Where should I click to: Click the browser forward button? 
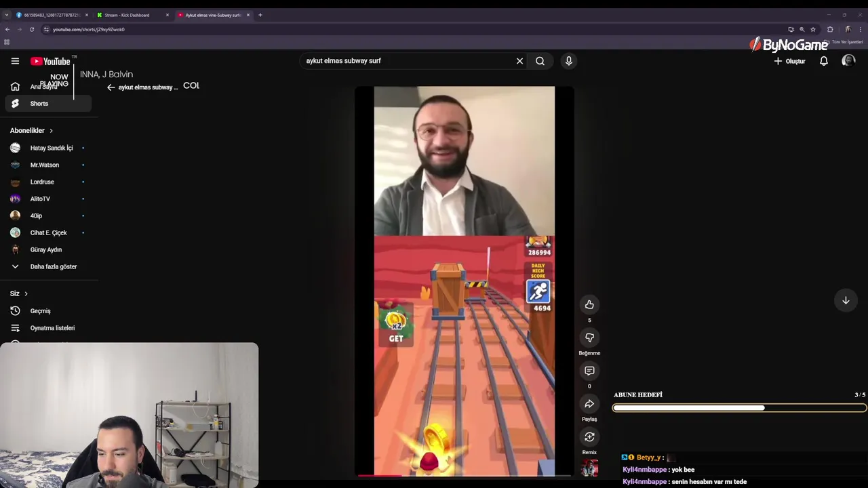[19, 29]
